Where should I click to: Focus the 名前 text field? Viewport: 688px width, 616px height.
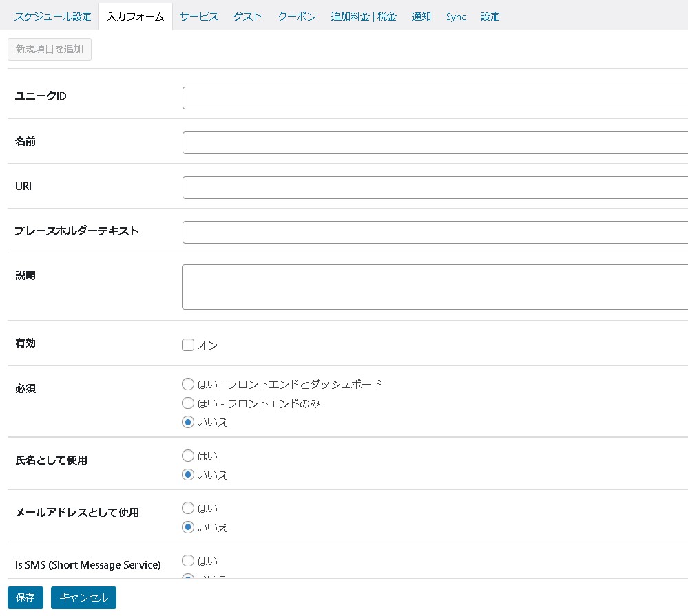tap(435, 143)
